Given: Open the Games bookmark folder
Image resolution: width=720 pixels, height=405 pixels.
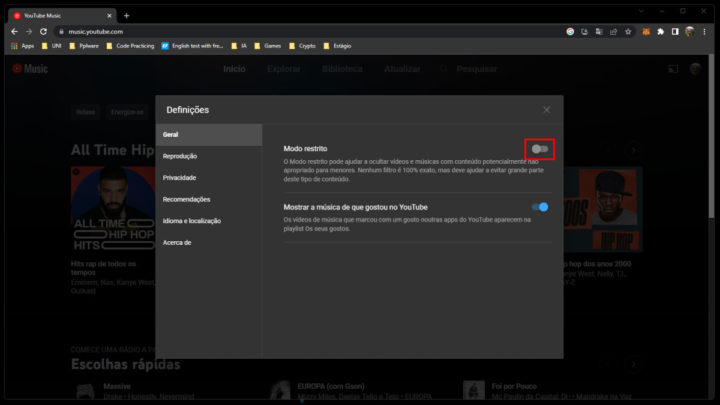Looking at the screenshot, I should pyautogui.click(x=267, y=46).
